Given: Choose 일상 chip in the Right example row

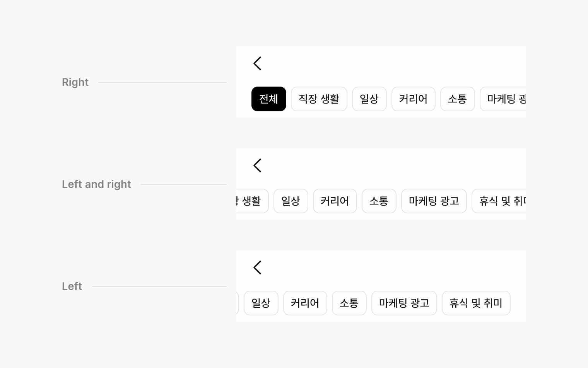Looking at the screenshot, I should pyautogui.click(x=369, y=99).
